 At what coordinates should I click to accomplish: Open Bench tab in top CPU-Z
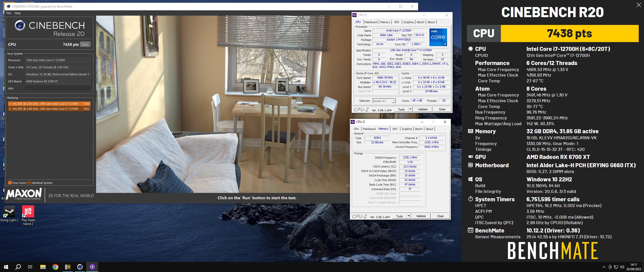[420, 22]
